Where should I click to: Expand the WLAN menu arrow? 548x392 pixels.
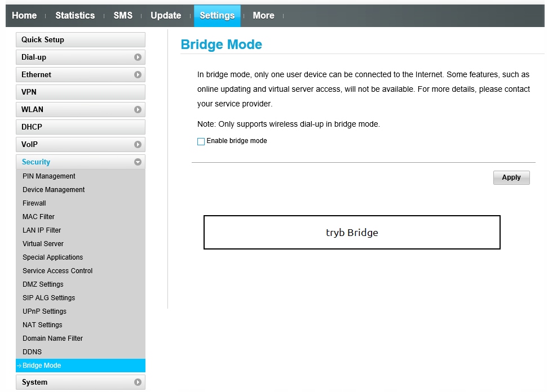click(138, 110)
